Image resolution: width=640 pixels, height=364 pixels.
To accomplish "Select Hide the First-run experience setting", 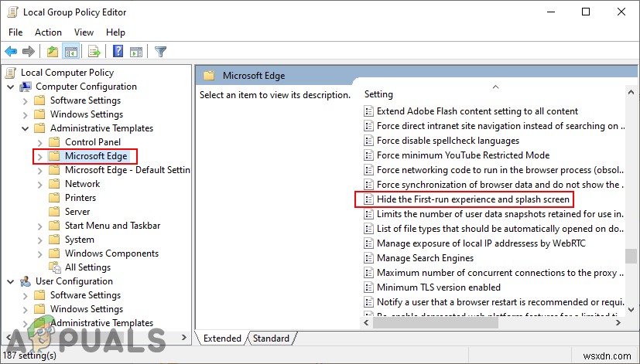I will point(473,199).
